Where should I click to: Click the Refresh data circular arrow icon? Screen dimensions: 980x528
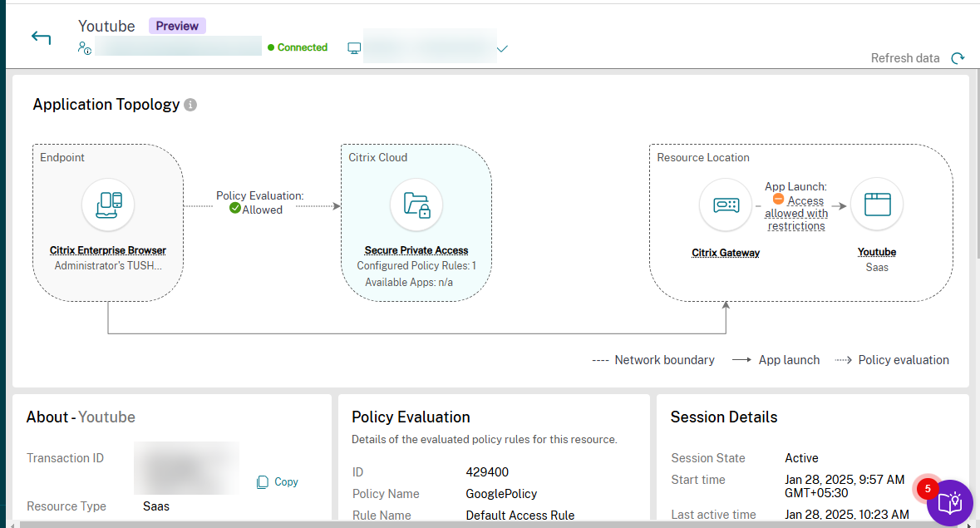click(958, 58)
